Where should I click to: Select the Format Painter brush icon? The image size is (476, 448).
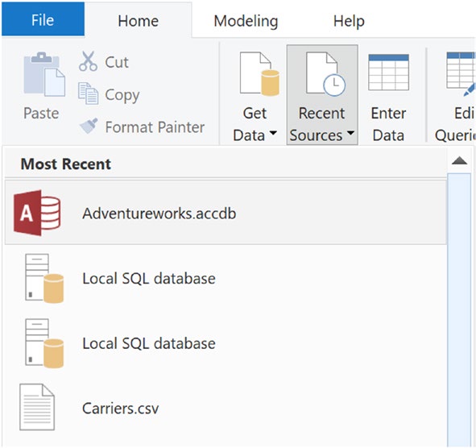point(89,126)
